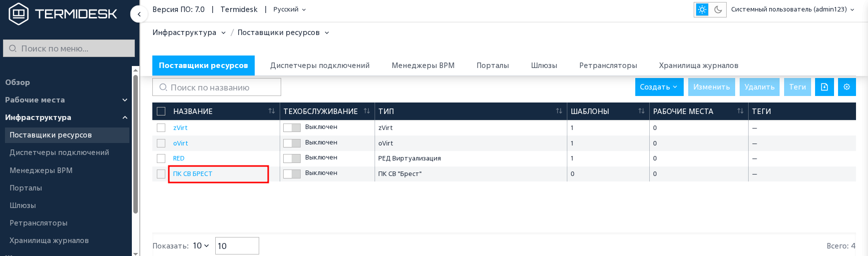Sort by Рабочие места column arrows

740,111
